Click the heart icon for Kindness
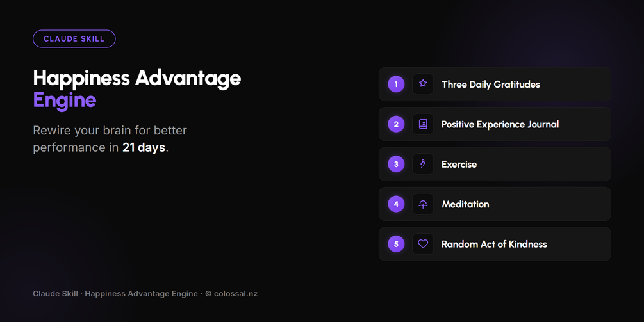The width and height of the screenshot is (644, 322). click(x=423, y=244)
